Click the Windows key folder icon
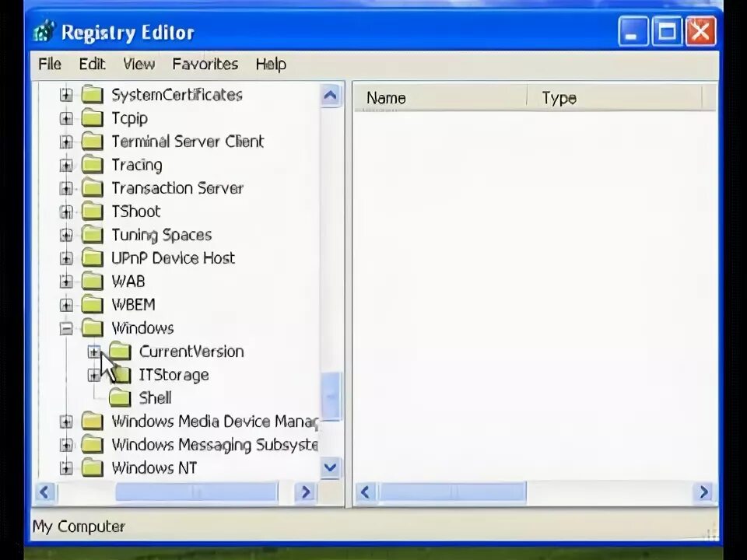 coord(93,328)
